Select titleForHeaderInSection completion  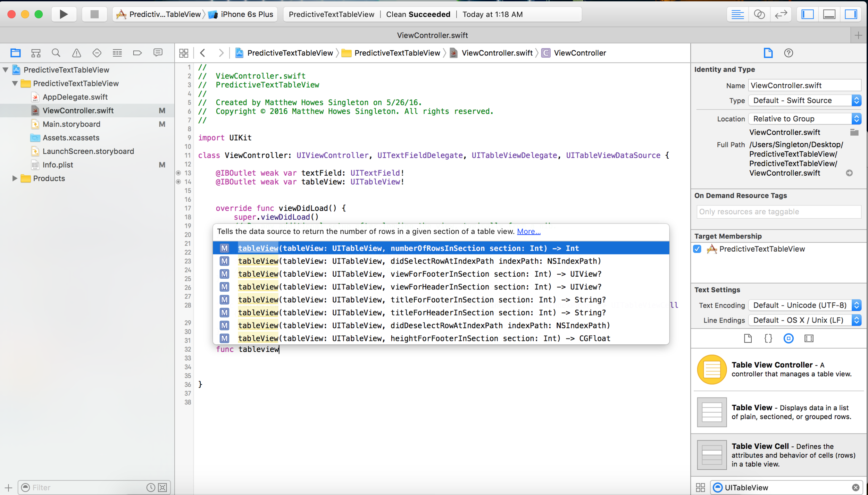point(441,312)
